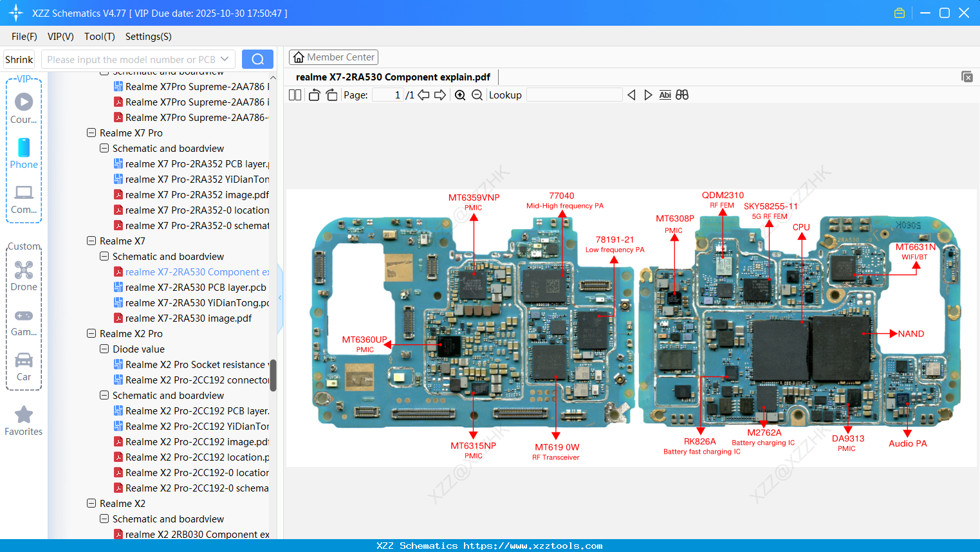Open realme X7-2RA530 image.pdf
Image resolution: width=980 pixels, height=552 pixels.
click(183, 318)
